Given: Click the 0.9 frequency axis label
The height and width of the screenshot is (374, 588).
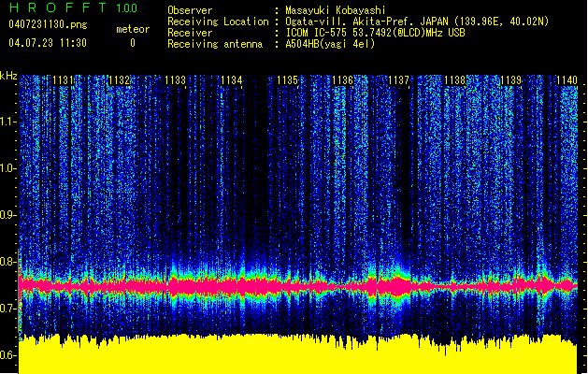Looking at the screenshot, I should [x=7, y=215].
